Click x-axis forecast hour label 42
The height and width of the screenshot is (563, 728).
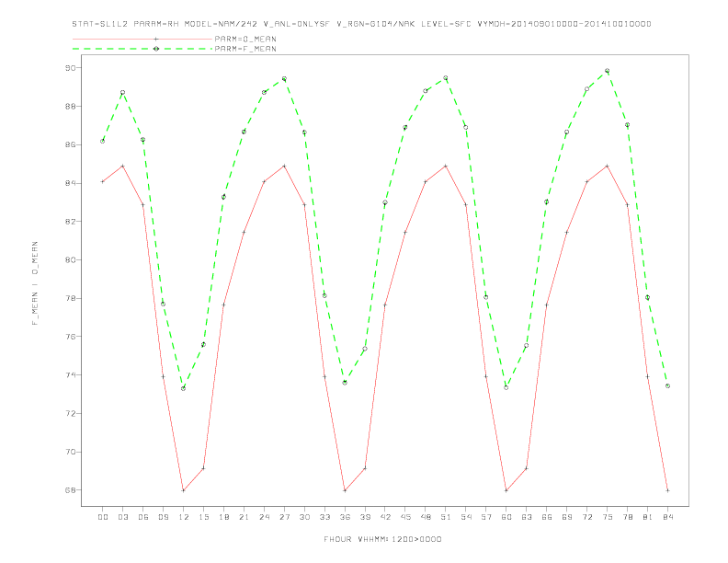pos(385,517)
